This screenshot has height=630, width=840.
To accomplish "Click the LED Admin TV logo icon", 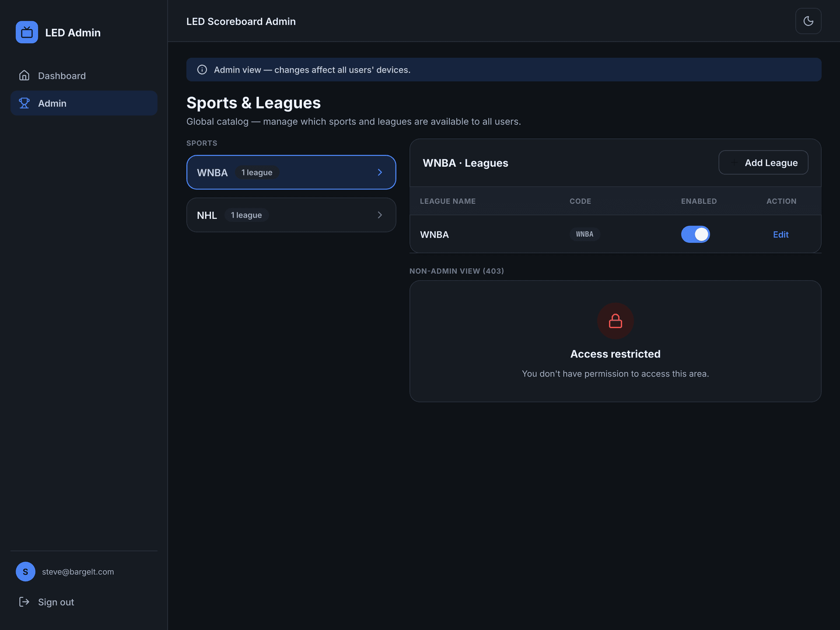I will [27, 32].
